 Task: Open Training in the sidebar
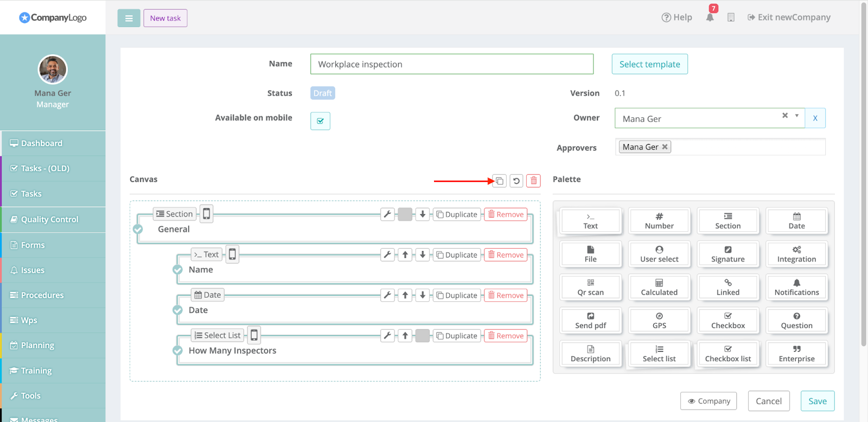tap(53, 370)
